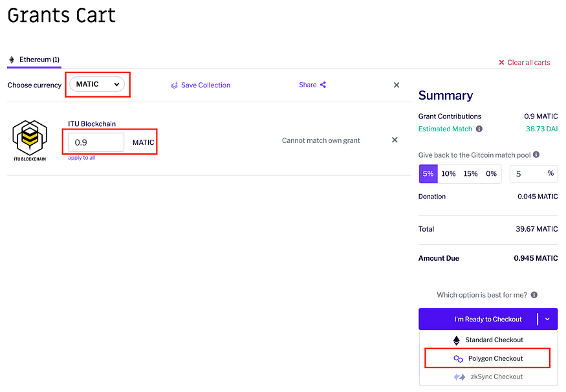This screenshot has width=566, height=392.
Task: Click the Ethereum diamond icon in tab
Action: click(12, 60)
